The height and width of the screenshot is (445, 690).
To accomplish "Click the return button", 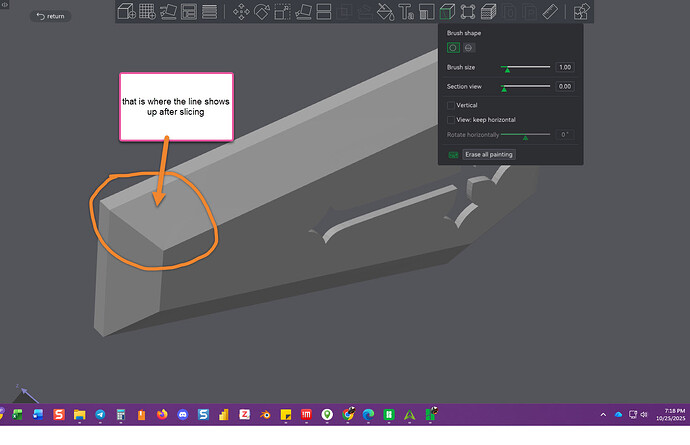I will pyautogui.click(x=51, y=16).
